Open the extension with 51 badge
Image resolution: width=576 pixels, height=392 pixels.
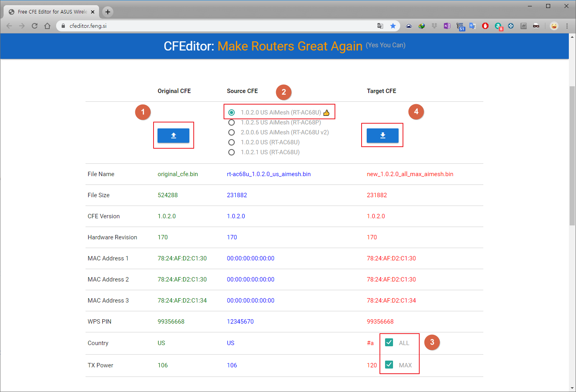[x=460, y=26]
